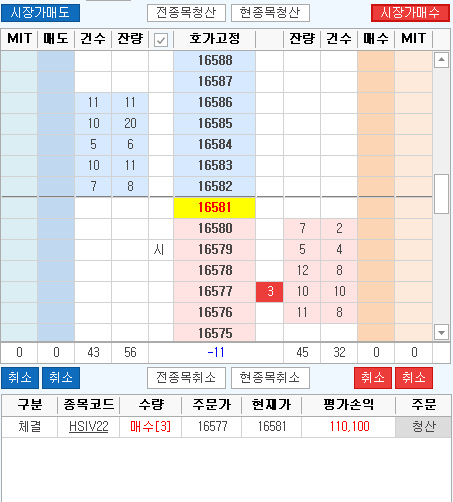Click 전종목취소 cancel all orders
The width and height of the screenshot is (453, 502).
click(186, 378)
